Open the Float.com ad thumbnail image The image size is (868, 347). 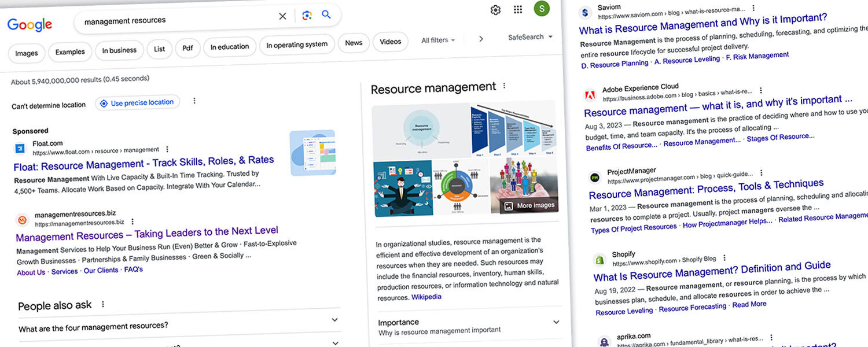click(x=312, y=153)
